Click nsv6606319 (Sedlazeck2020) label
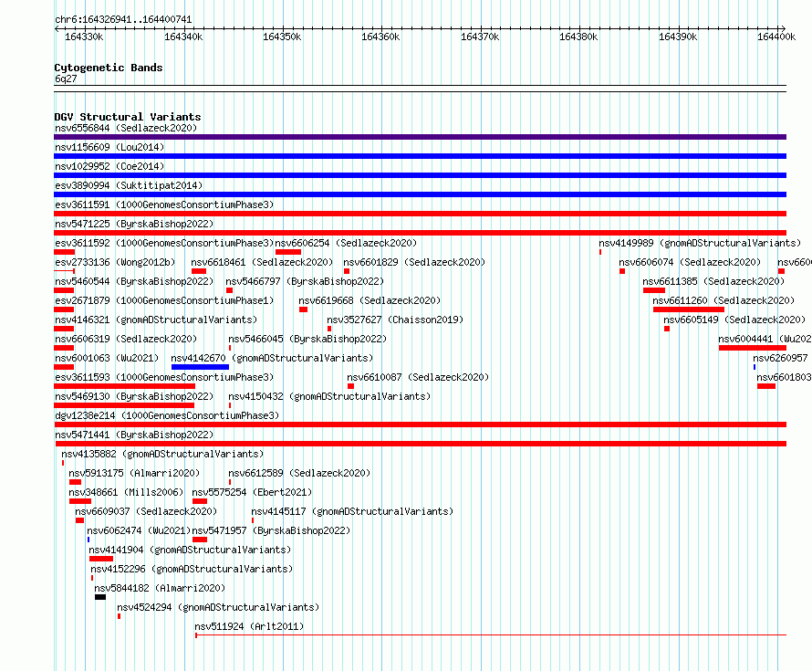The image size is (812, 671). [126, 339]
